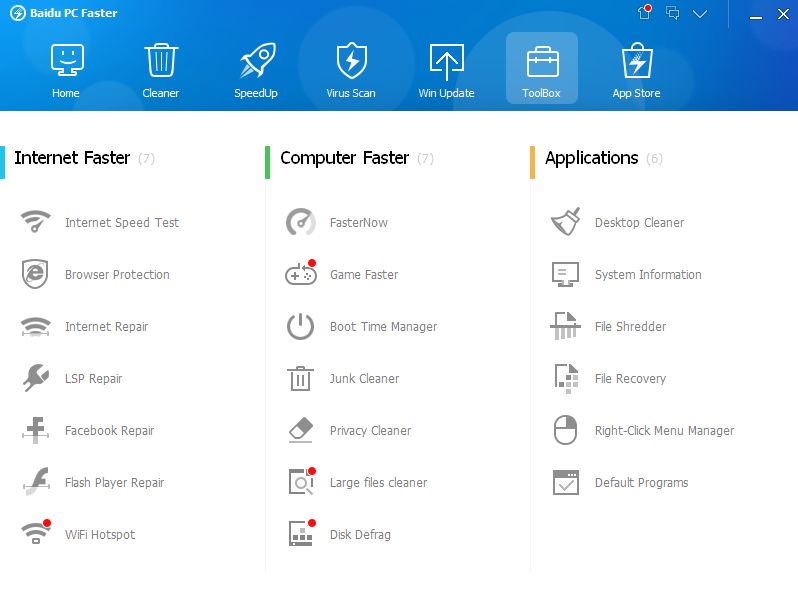The height and width of the screenshot is (598, 798).
Task: Open the App Store bag icon
Action: pos(637,60)
